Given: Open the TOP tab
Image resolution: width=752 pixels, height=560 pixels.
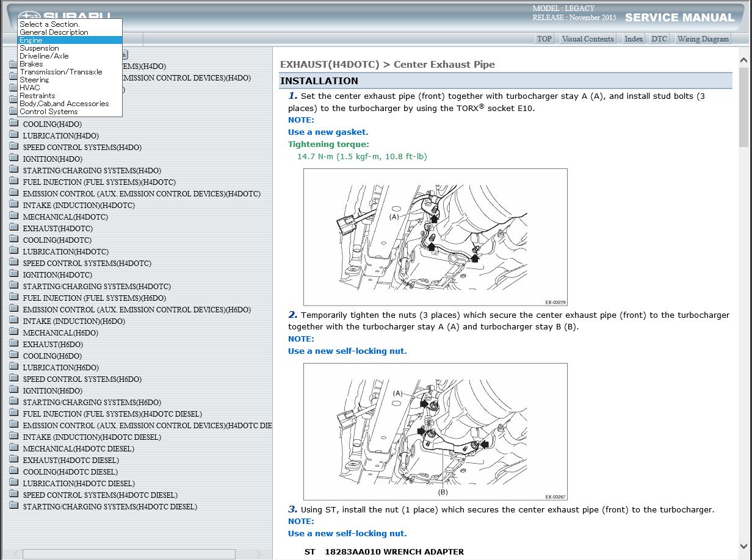Looking at the screenshot, I should 544,38.
